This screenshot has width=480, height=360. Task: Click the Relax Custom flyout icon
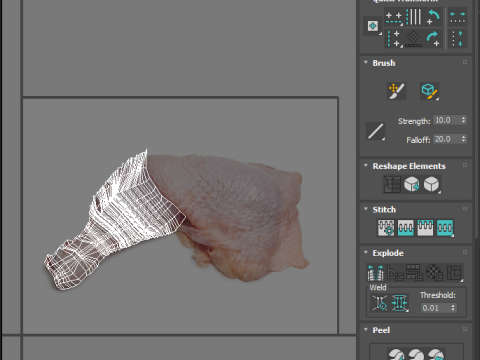coord(431,184)
